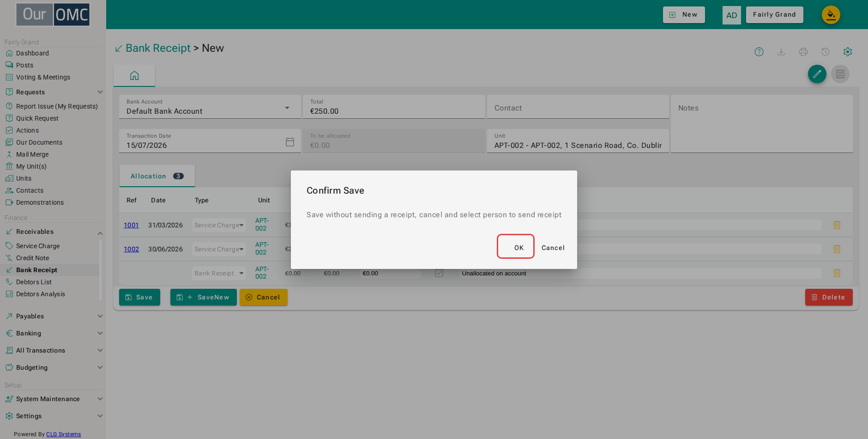Open the page settings gear icon
This screenshot has width=868, height=439.
[848, 52]
